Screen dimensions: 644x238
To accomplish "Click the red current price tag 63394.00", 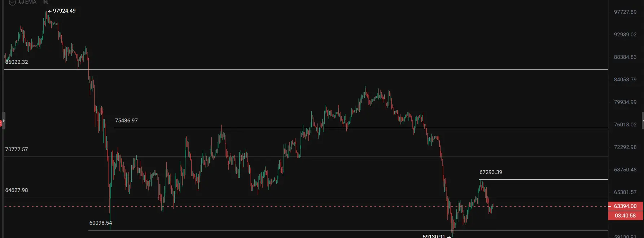I will [x=625, y=206].
